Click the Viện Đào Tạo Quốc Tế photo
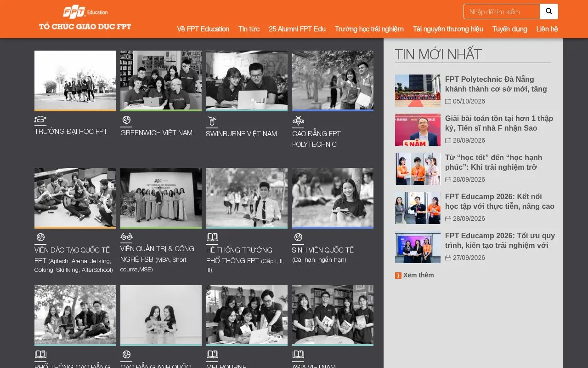Image resolution: width=588 pixels, height=368 pixels. (x=75, y=198)
